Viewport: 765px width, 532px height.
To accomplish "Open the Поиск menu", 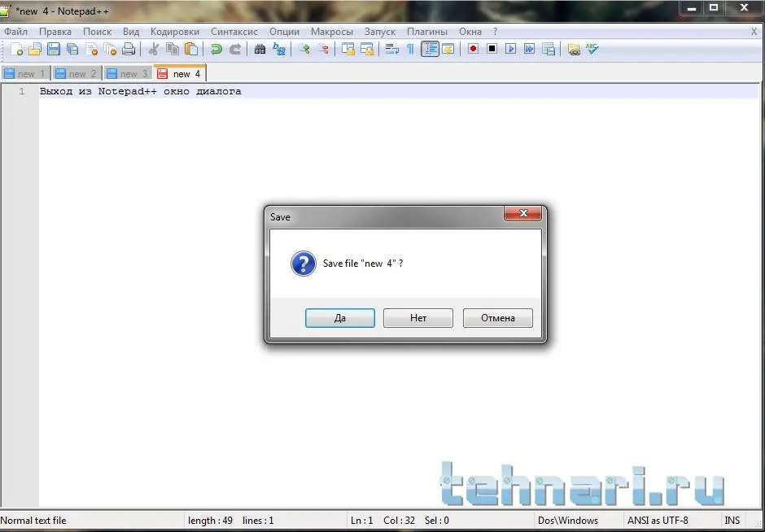I will tap(97, 32).
